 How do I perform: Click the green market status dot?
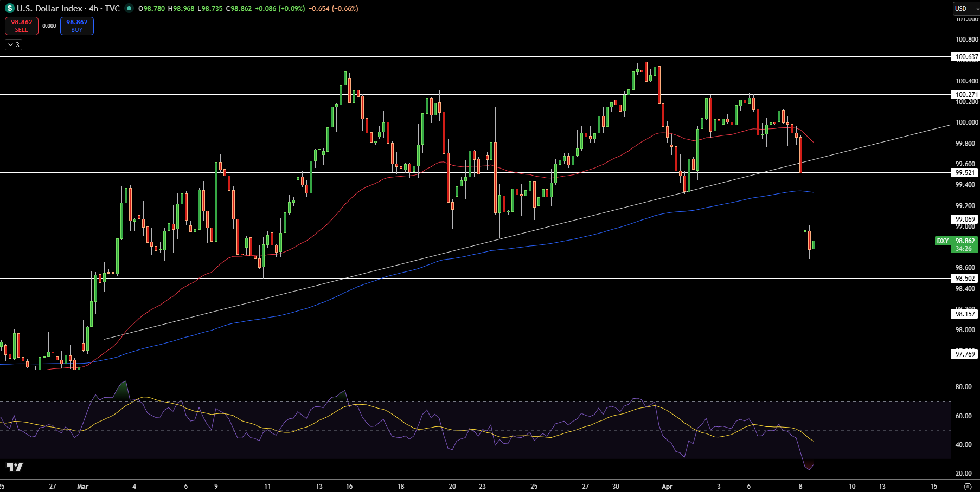[x=129, y=8]
